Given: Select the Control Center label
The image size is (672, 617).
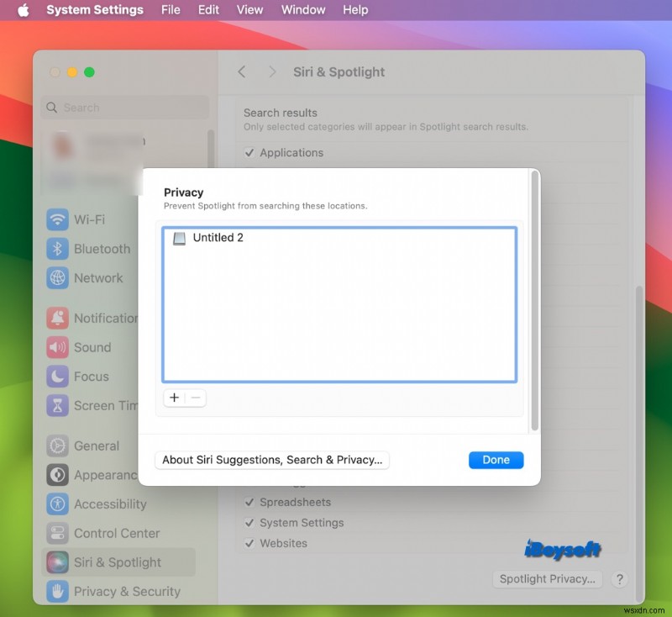Looking at the screenshot, I should pyautogui.click(x=117, y=534).
